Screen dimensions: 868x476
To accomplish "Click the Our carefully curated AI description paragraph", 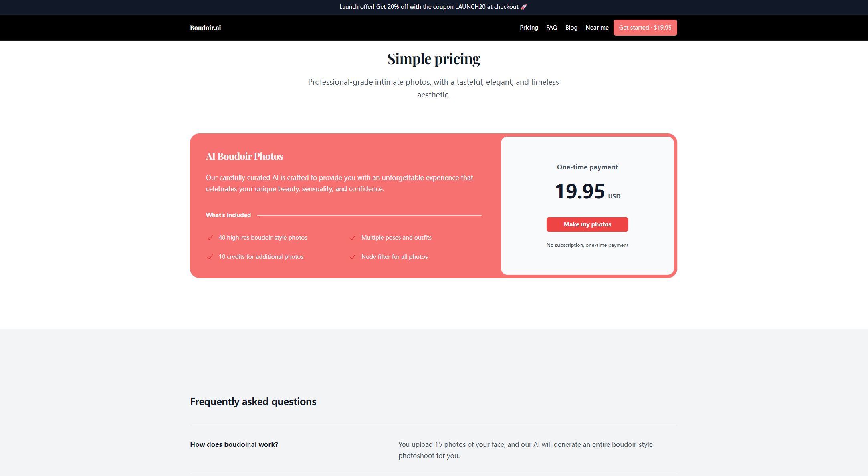I will (x=339, y=183).
